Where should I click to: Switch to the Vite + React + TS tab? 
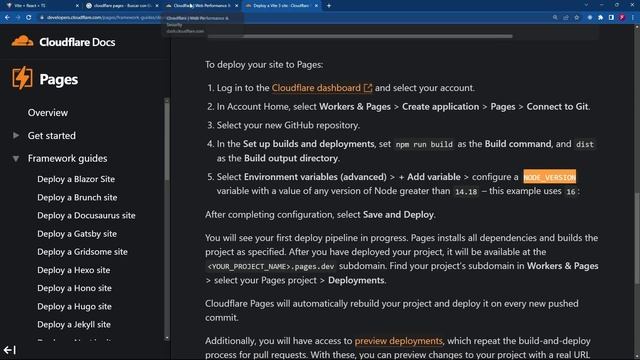(41, 6)
